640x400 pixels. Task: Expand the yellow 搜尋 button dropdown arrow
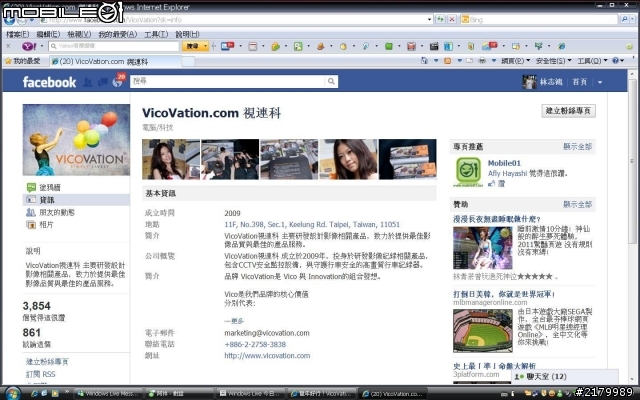click(205, 46)
